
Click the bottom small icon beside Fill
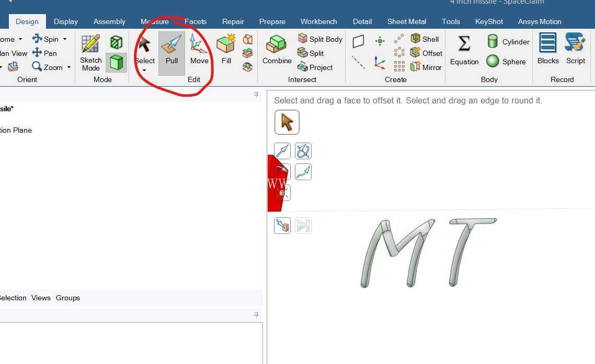tap(248, 67)
